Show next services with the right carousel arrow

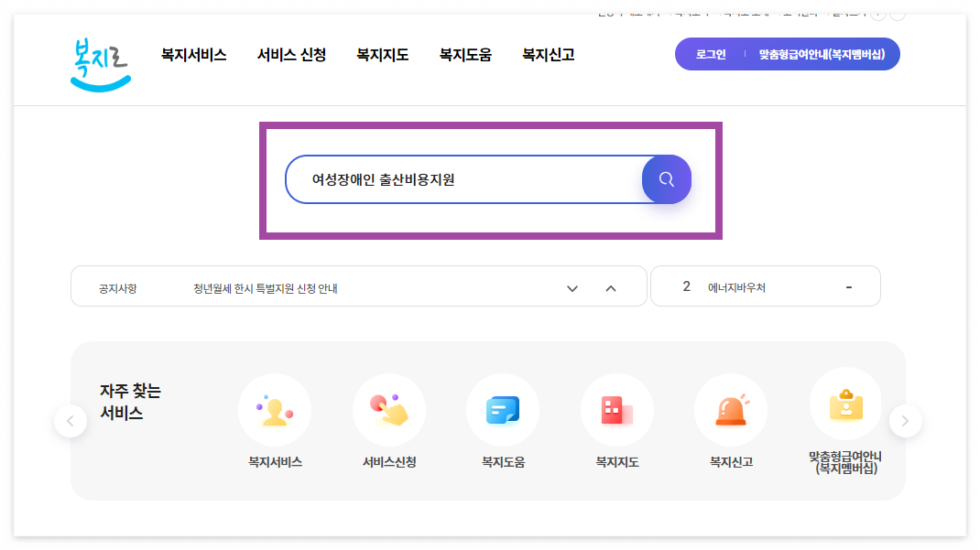point(905,420)
